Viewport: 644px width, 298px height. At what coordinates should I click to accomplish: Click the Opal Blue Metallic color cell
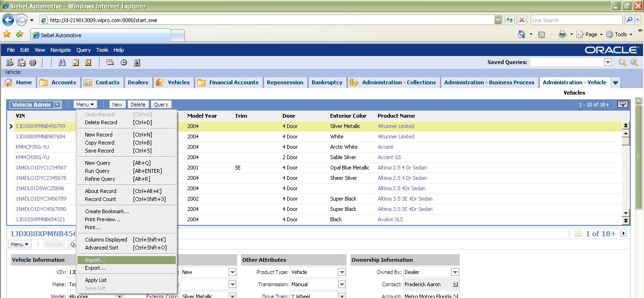coord(350,168)
